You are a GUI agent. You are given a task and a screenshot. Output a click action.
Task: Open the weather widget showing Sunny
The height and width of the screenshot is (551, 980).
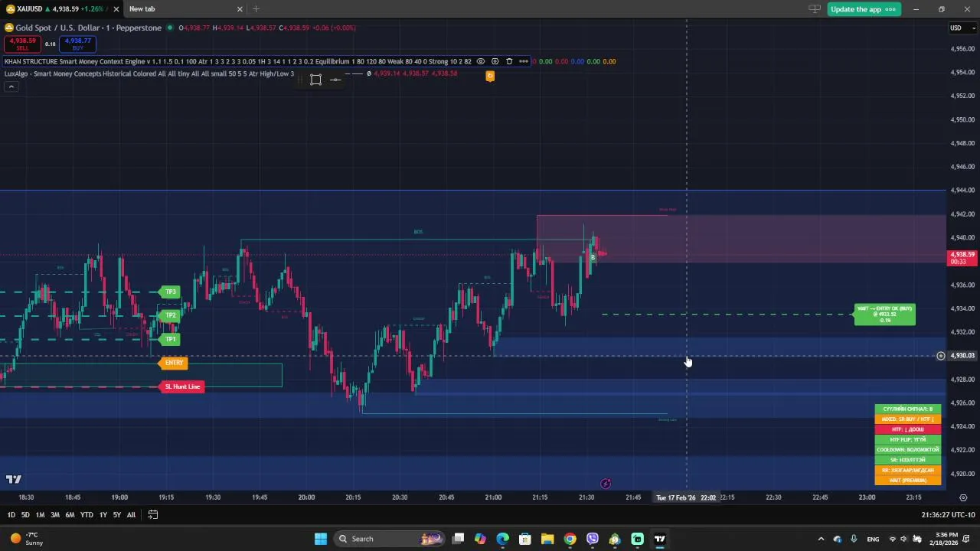pos(27,539)
